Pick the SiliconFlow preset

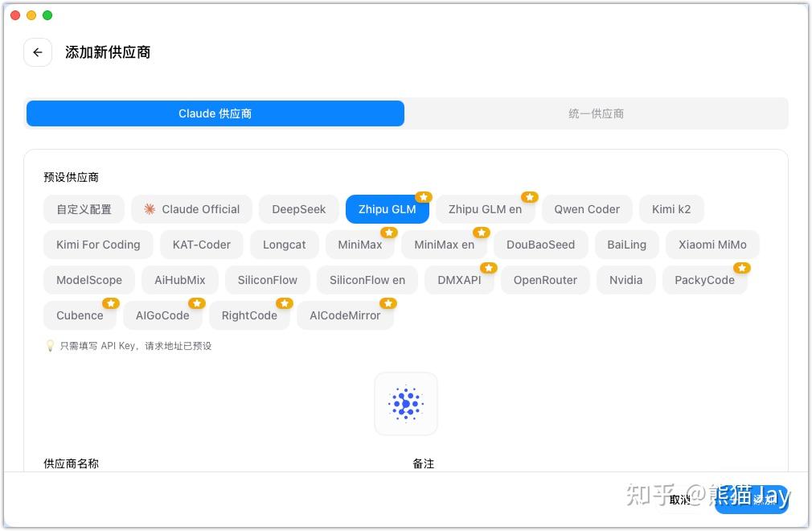(x=267, y=280)
